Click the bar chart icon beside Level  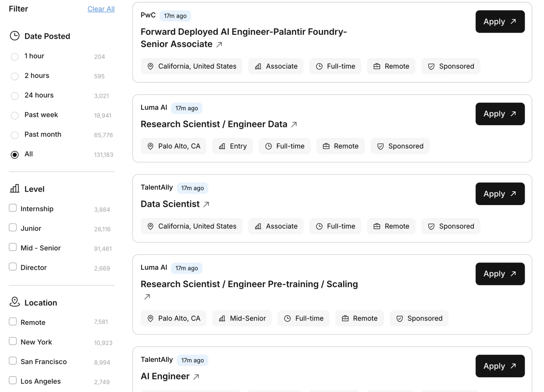pyautogui.click(x=15, y=189)
